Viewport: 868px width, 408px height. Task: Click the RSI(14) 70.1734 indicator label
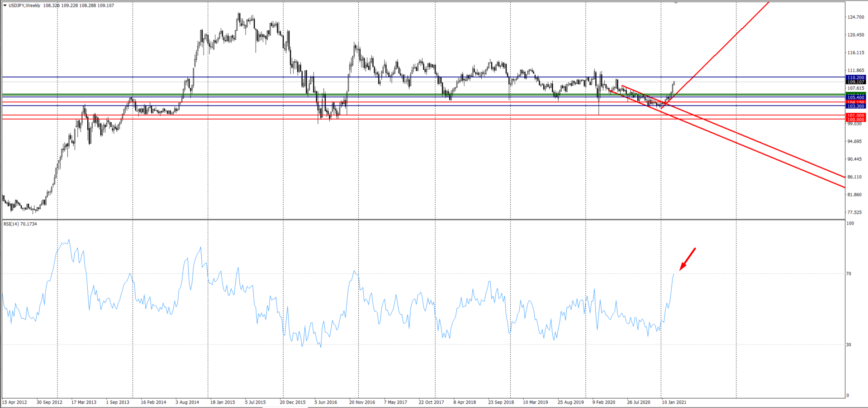tap(20, 224)
